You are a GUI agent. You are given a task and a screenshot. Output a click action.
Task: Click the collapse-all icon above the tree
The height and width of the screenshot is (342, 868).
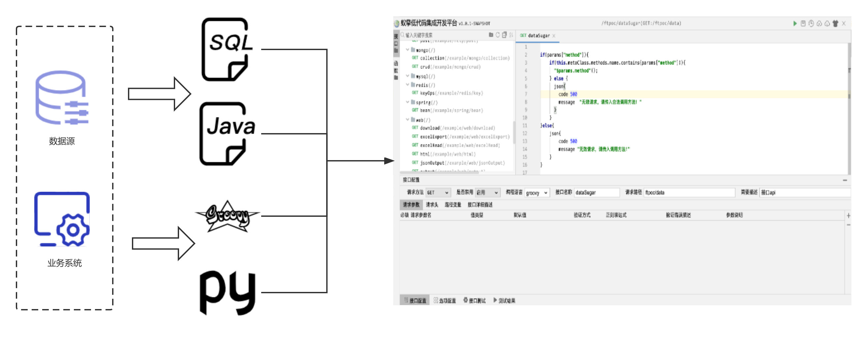(505, 35)
